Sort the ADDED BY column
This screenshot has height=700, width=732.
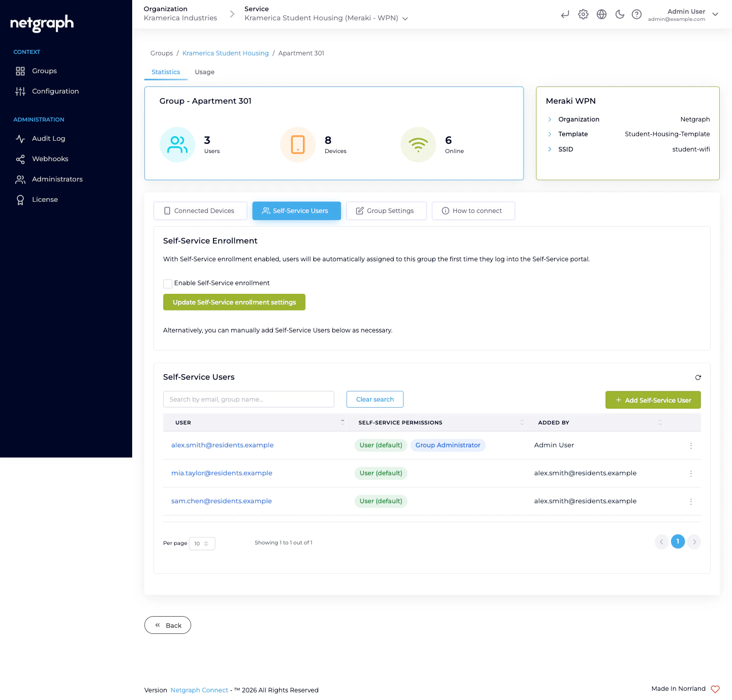pyautogui.click(x=660, y=422)
